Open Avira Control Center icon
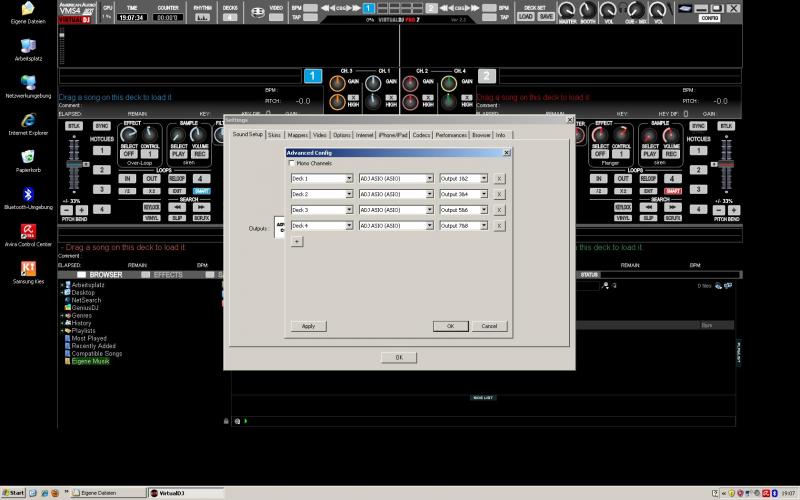800x500 pixels. (x=28, y=235)
